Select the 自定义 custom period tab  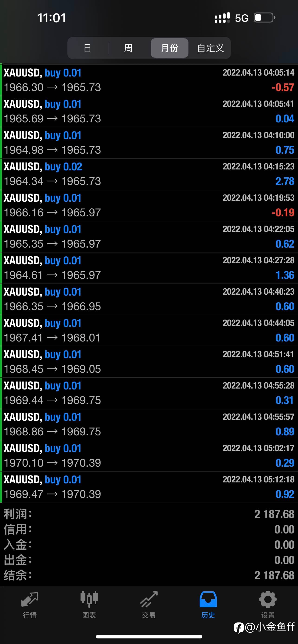211,48
